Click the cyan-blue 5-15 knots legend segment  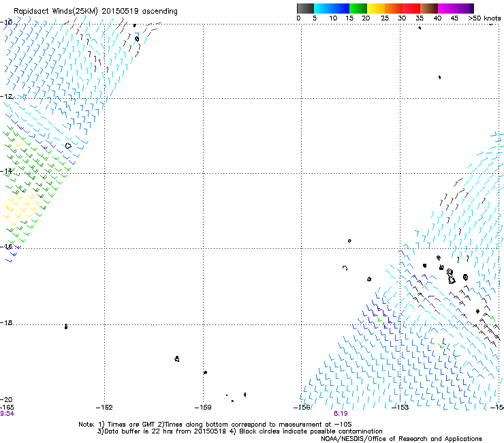click(332, 8)
